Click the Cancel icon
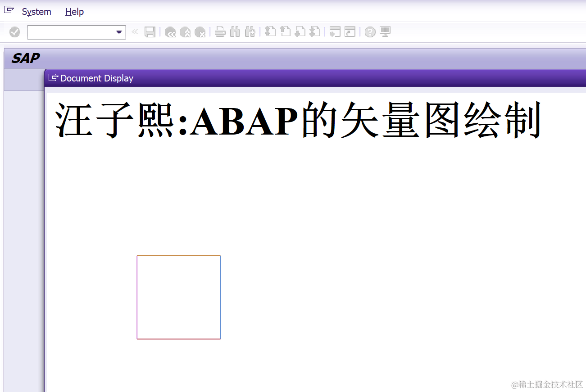Image resolution: width=586 pixels, height=392 pixels. [x=200, y=32]
